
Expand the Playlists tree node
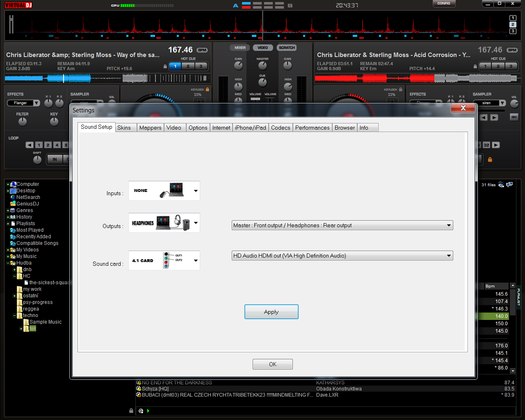[8, 224]
